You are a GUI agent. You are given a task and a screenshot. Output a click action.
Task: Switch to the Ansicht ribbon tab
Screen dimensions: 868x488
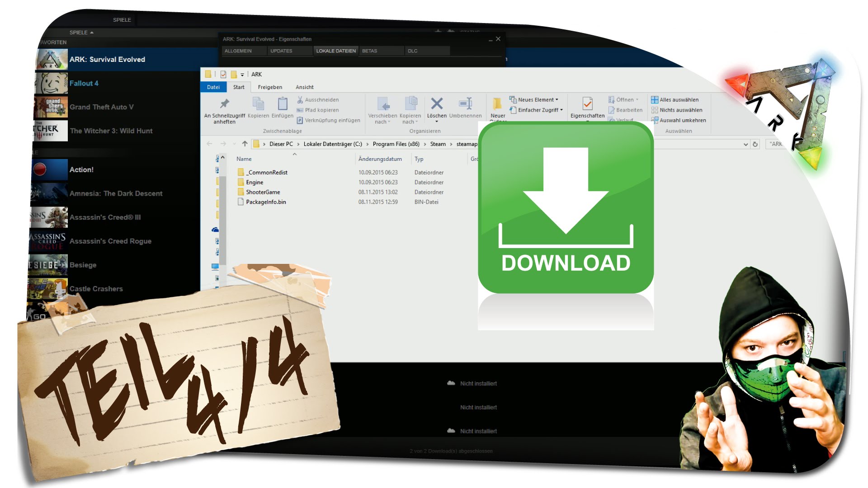point(305,87)
